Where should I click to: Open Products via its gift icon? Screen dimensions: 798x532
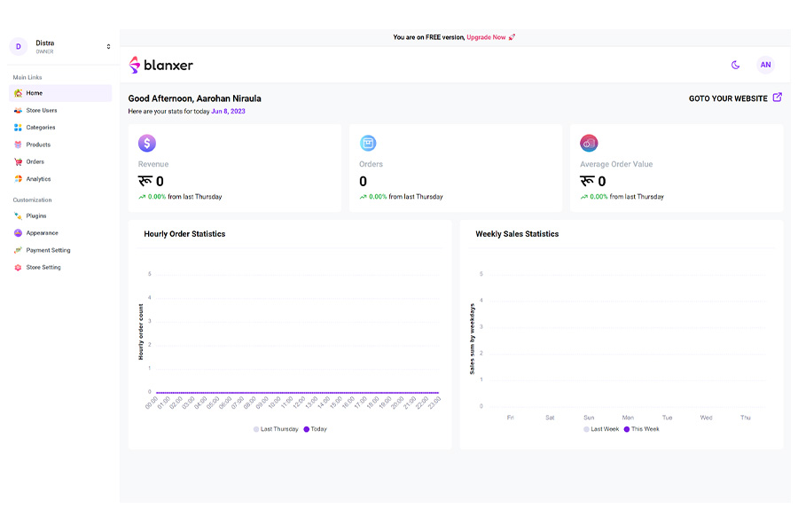[x=20, y=145]
